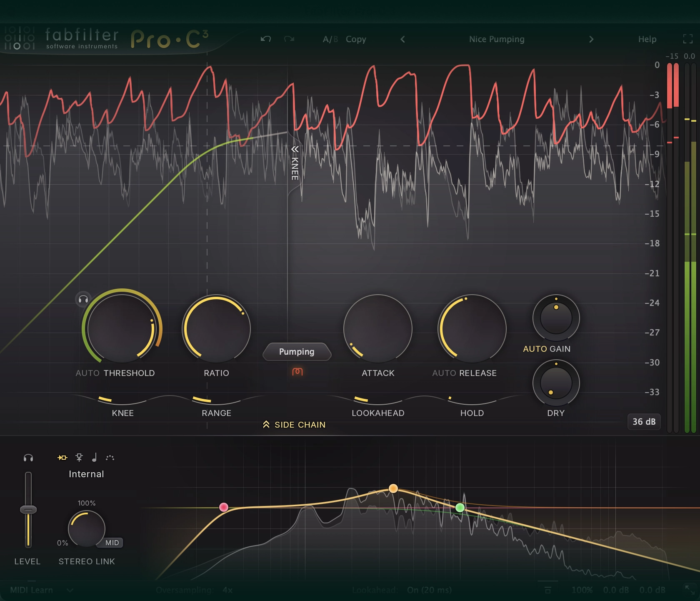Open the MIDI Learn dropdown arrow
This screenshot has height=601, width=700.
coord(70,590)
